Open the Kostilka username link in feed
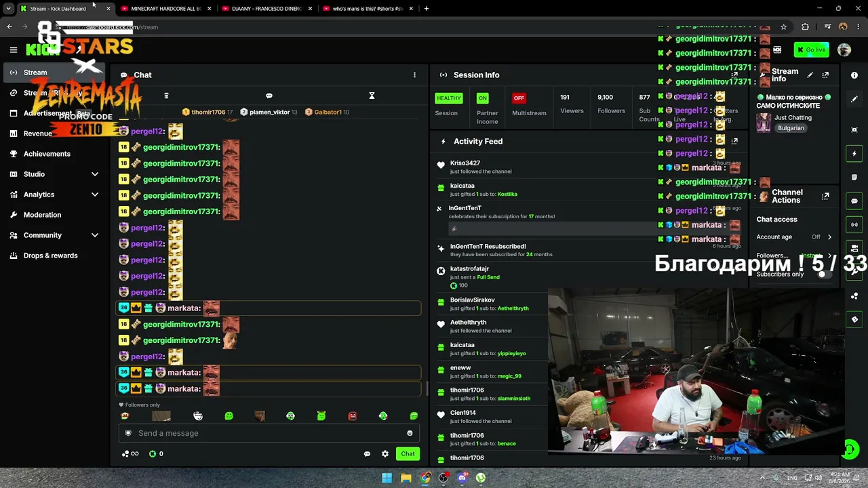 tap(507, 195)
